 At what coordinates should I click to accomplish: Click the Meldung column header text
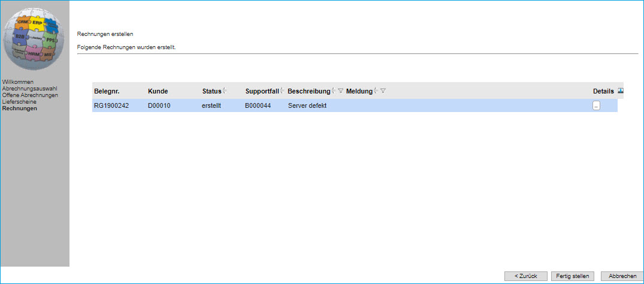[359, 91]
